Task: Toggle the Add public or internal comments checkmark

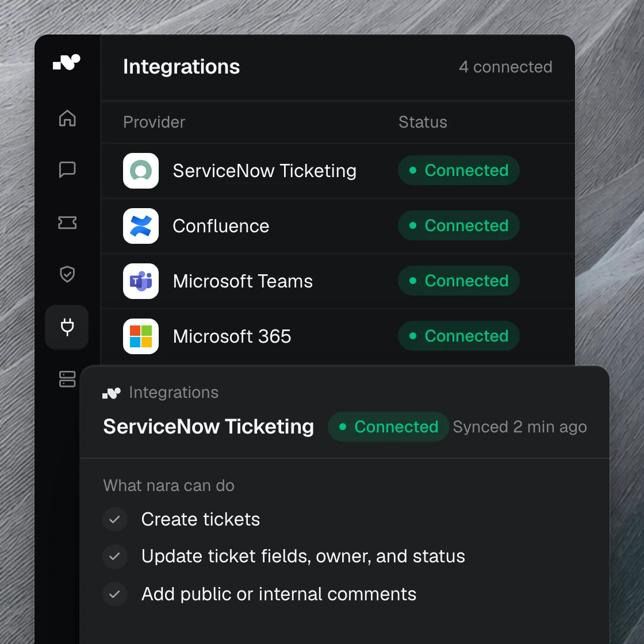Action: (114, 594)
